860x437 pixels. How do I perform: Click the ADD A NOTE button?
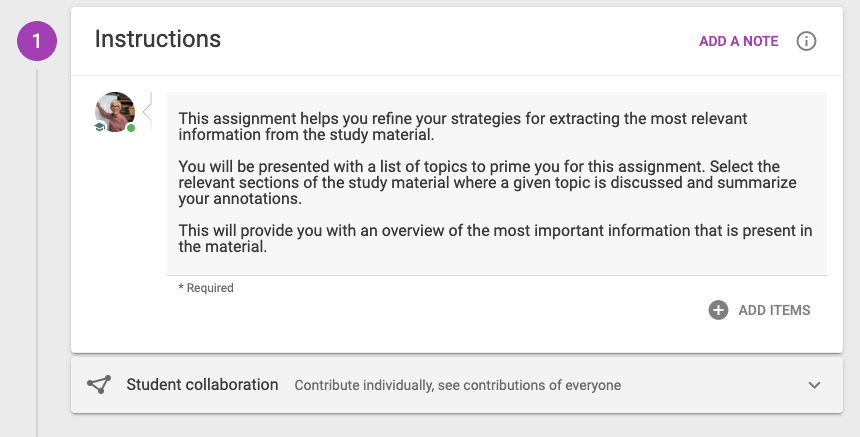738,41
